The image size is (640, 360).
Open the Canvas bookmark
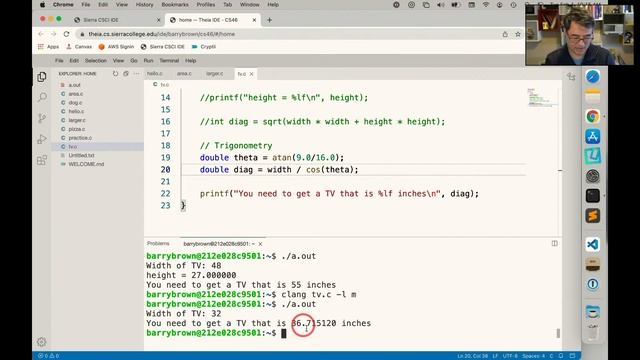click(x=79, y=47)
